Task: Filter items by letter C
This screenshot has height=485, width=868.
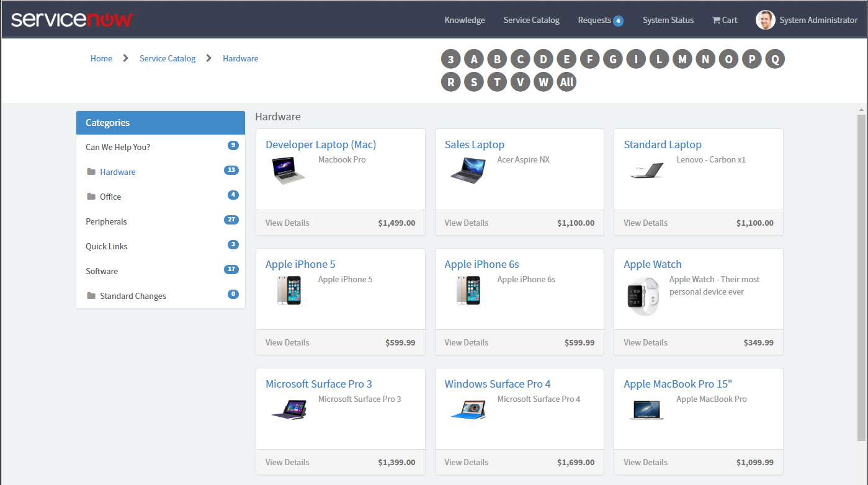Action: 520,59
